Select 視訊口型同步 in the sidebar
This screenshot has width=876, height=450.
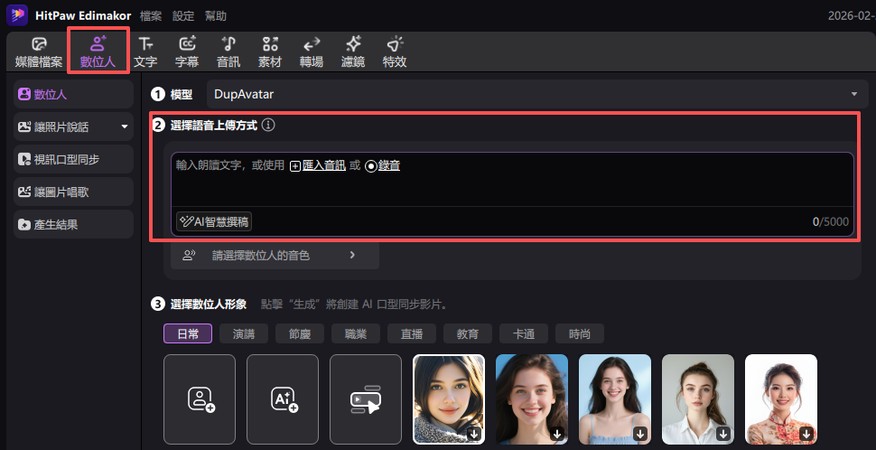(x=74, y=159)
